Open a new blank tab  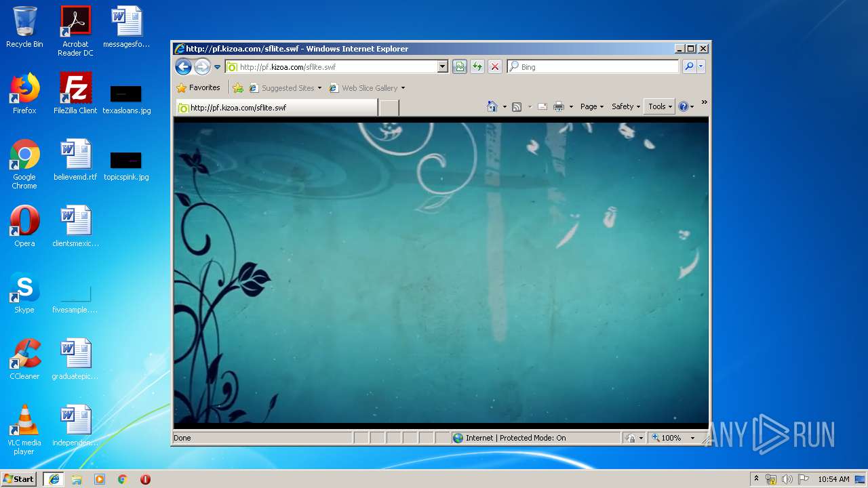(389, 108)
